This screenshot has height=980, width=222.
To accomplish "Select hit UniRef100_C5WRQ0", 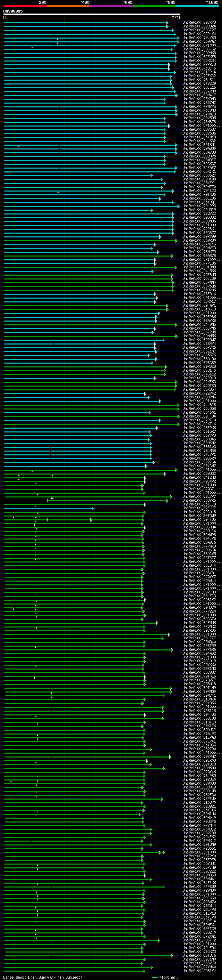I will (199, 241).
